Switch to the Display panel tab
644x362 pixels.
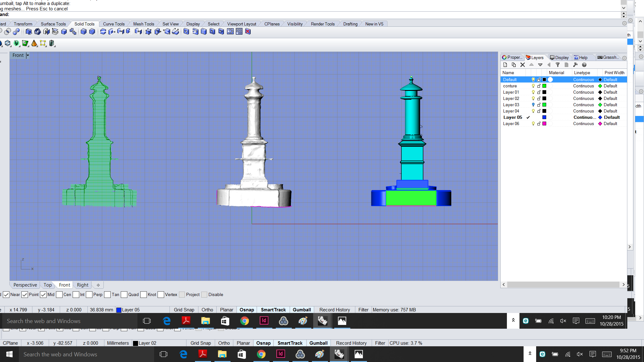(x=559, y=57)
